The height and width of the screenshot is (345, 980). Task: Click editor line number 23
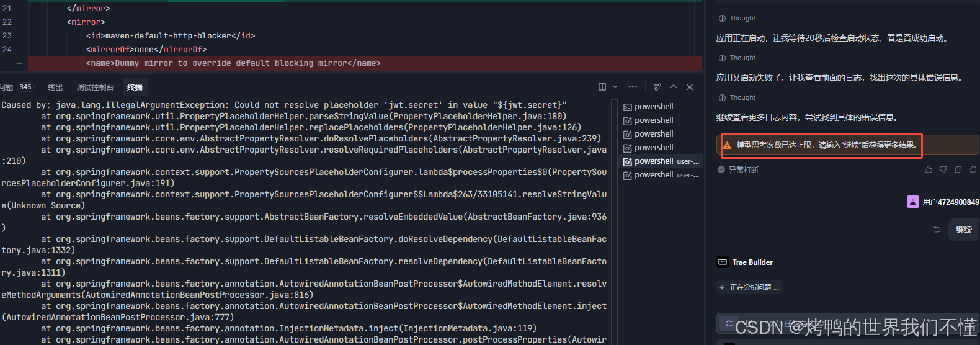click(x=7, y=35)
